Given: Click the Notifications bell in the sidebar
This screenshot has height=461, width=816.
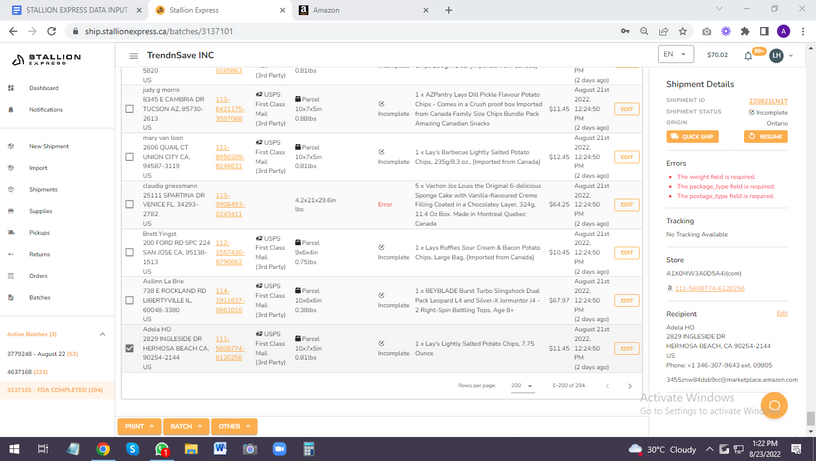Looking at the screenshot, I should point(11,110).
